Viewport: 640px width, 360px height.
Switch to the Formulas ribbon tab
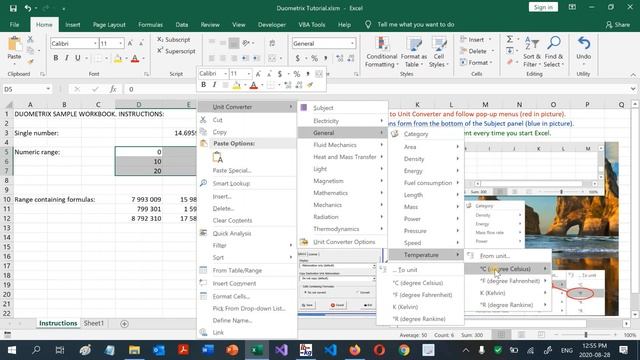tap(150, 24)
